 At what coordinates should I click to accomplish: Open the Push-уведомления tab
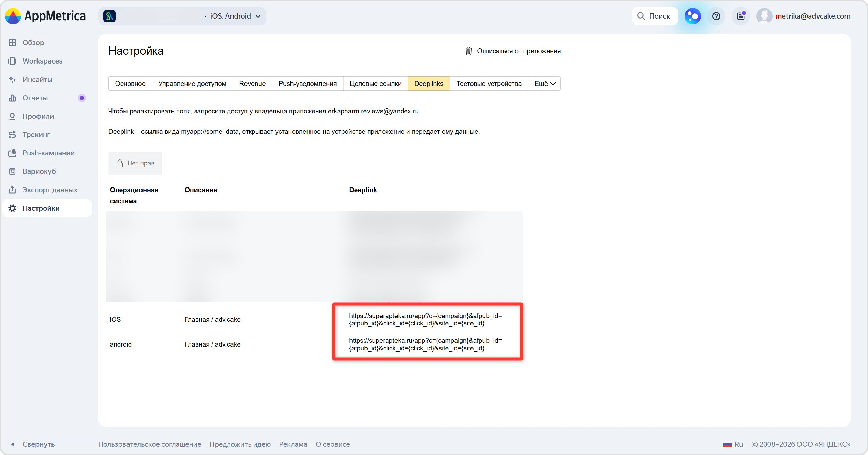coord(307,83)
